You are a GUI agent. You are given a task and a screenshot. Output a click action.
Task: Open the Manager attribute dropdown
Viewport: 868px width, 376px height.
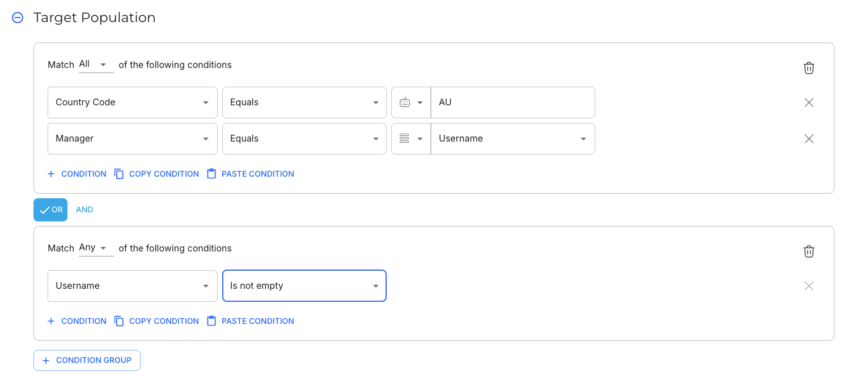click(x=132, y=139)
